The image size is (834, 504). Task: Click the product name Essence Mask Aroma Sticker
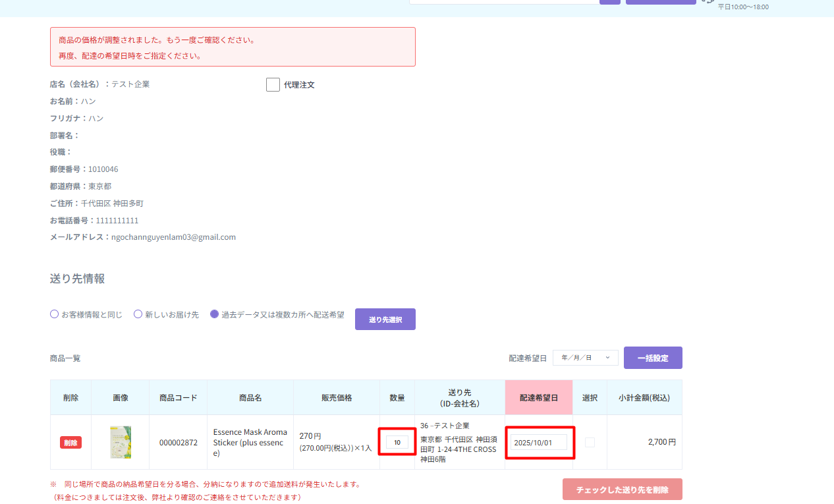tap(250, 442)
